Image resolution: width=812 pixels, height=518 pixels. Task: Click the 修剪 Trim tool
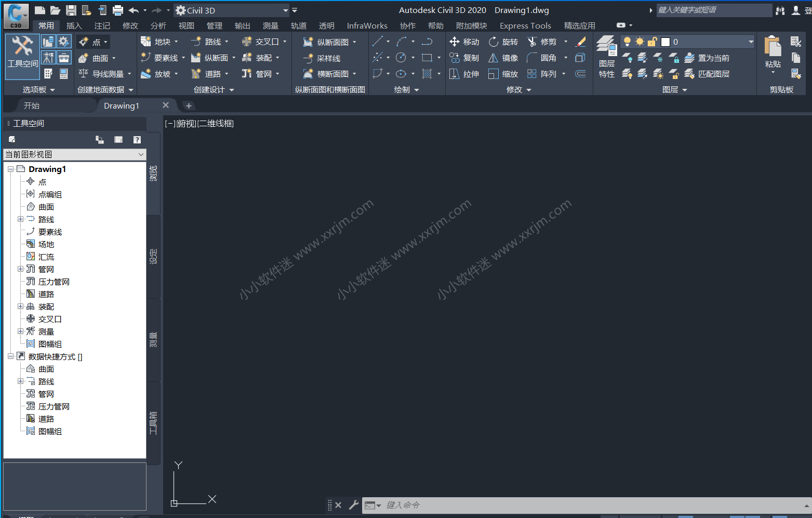point(542,42)
